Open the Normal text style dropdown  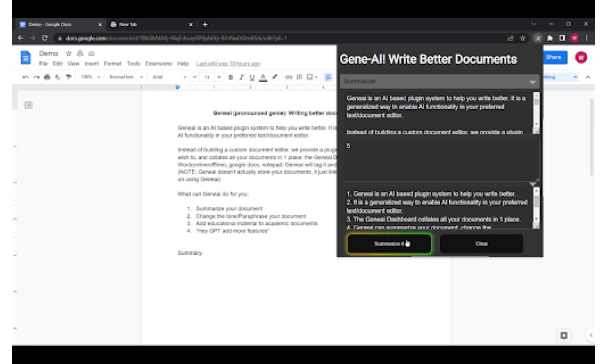126,77
